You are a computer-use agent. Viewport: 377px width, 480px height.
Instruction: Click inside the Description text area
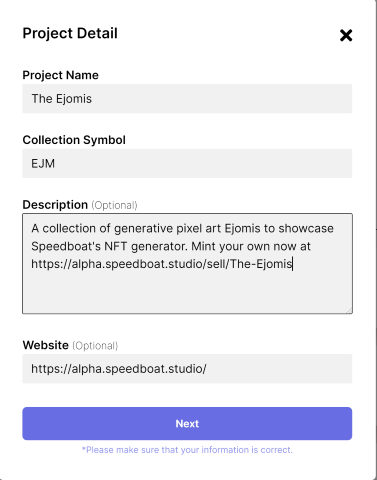pos(187,264)
